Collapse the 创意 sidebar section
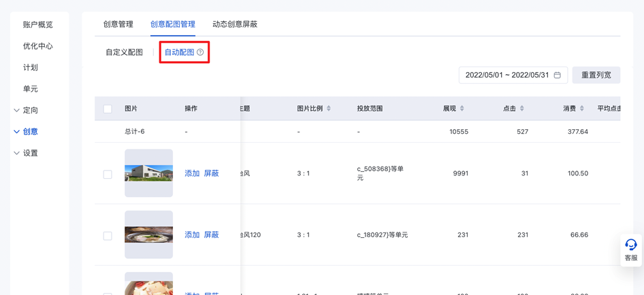This screenshot has width=644, height=295. [17, 132]
